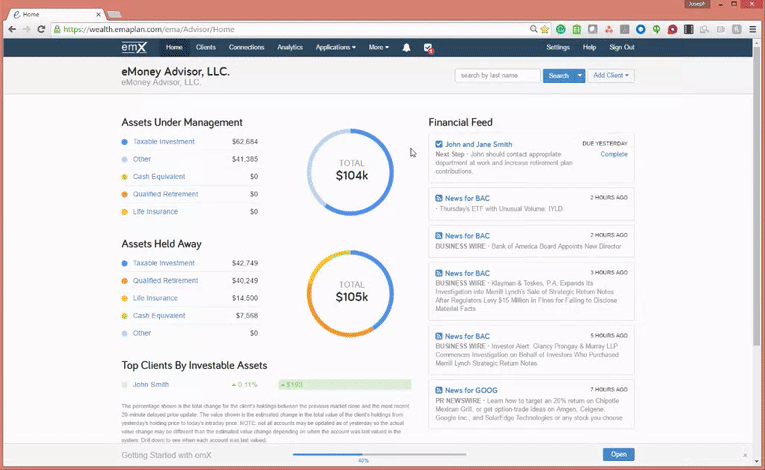
Task: Click Cash Equivalent under Assets Under Management
Action: pyautogui.click(x=159, y=177)
